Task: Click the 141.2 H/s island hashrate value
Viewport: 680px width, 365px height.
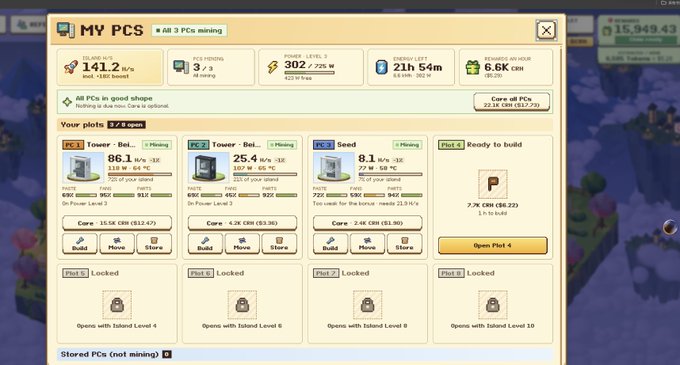Action: 108,67
